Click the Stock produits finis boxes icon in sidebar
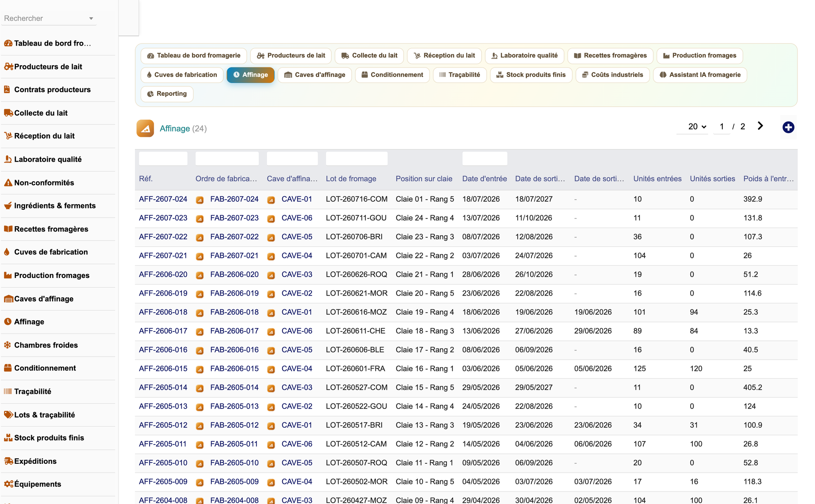This screenshot has width=815, height=504. tap(8, 438)
